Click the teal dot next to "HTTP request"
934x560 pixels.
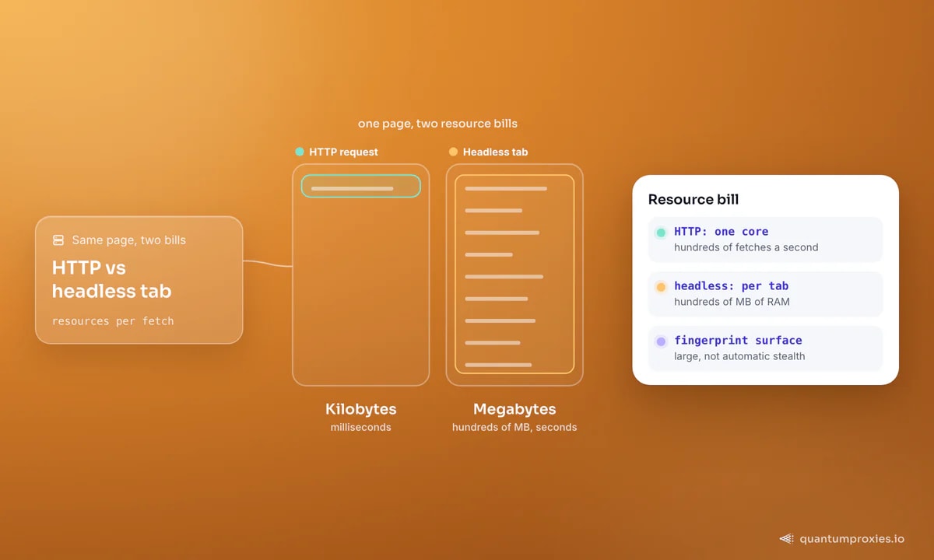tap(300, 152)
